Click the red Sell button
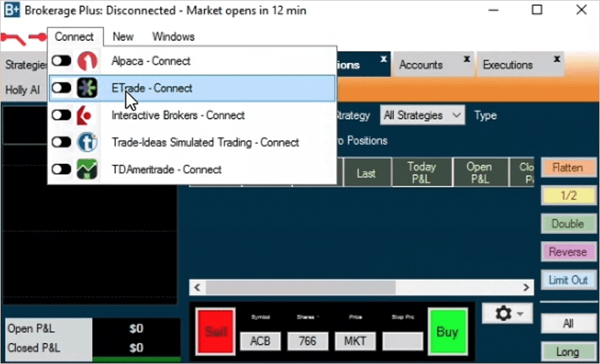 [x=215, y=331]
